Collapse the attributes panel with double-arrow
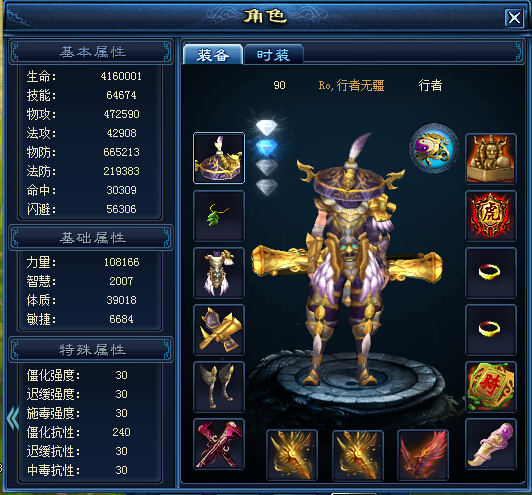The width and height of the screenshot is (532, 495). (x=13, y=418)
